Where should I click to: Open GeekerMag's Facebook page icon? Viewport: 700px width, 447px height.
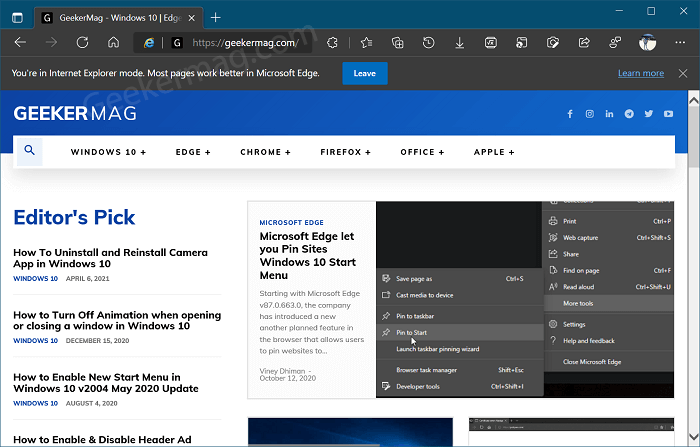(x=570, y=114)
